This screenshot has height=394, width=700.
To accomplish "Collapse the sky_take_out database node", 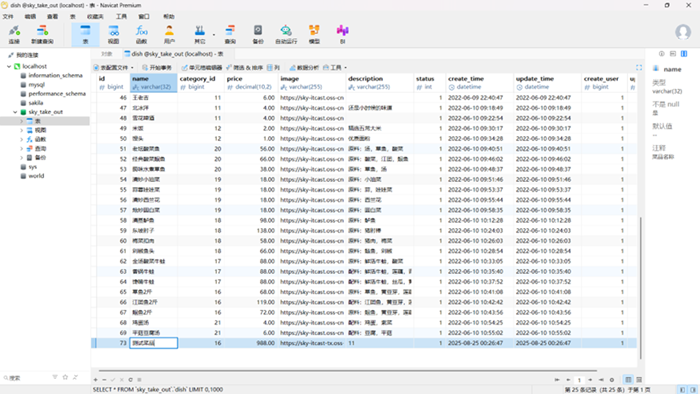I will (x=15, y=112).
